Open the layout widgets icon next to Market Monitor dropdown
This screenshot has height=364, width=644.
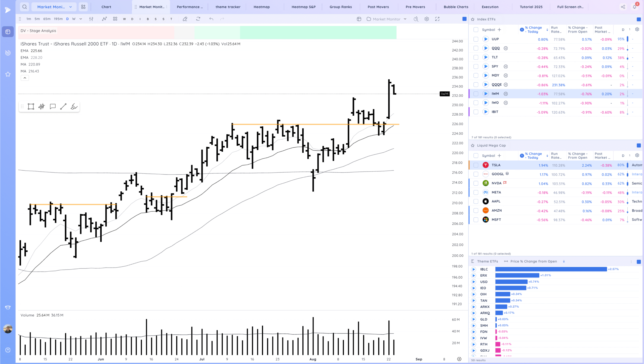83,7
